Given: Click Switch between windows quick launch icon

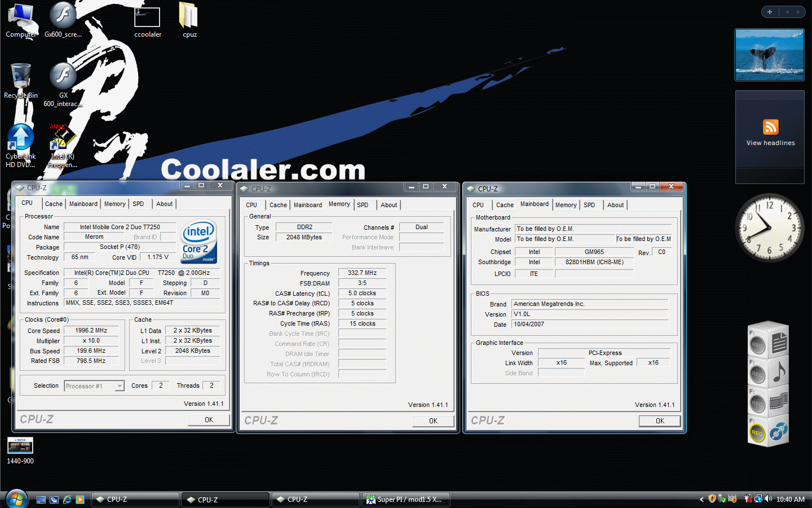Looking at the screenshot, I should (x=54, y=500).
